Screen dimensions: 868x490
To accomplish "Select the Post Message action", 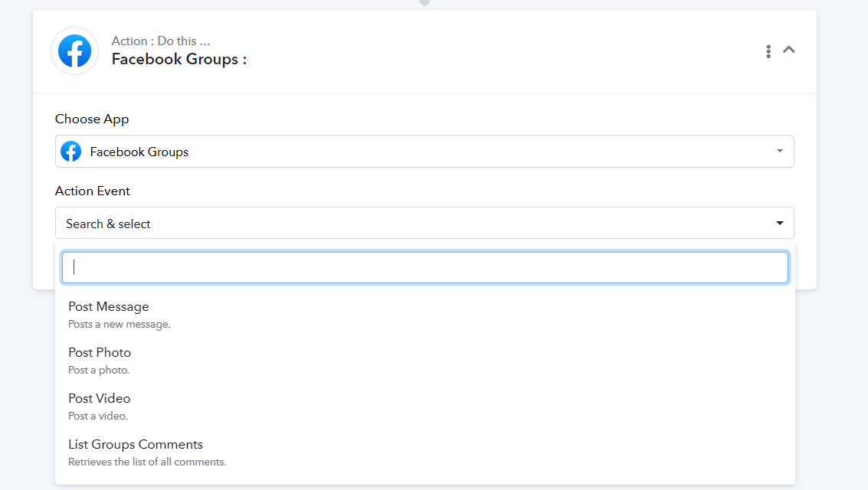I will tap(109, 307).
